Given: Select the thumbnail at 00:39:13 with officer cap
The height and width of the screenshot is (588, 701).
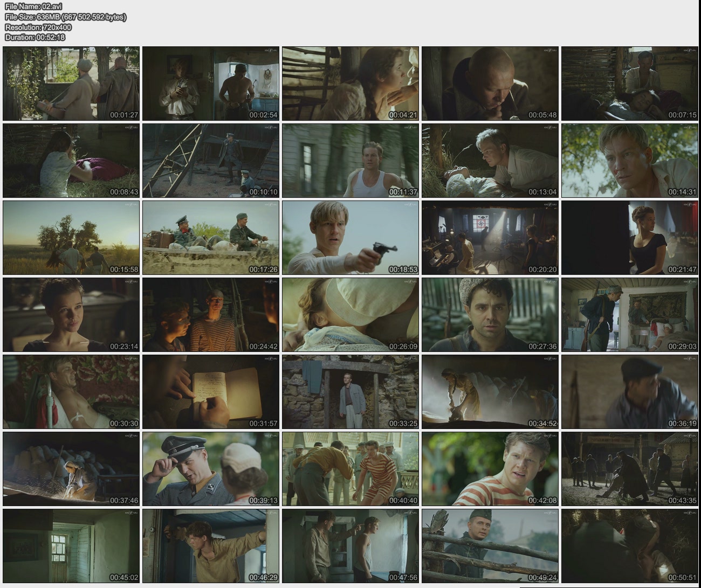Looking at the screenshot, I should [x=211, y=469].
